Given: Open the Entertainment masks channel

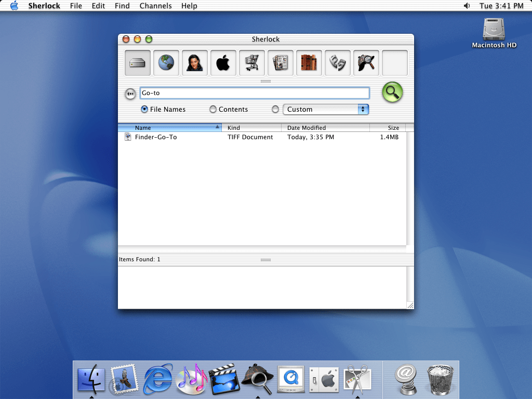Looking at the screenshot, I should 338,63.
